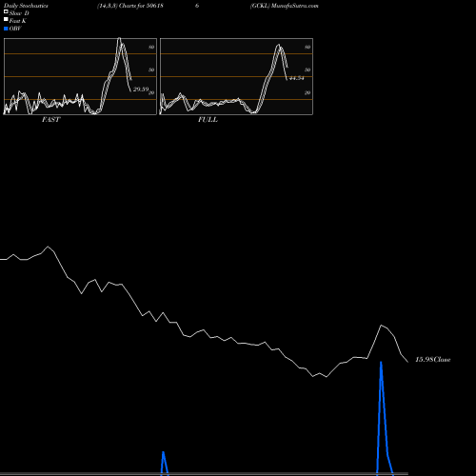The height and width of the screenshot is (476, 476).
Task: Click the 'Slow D' legend label
Action: 19,13
